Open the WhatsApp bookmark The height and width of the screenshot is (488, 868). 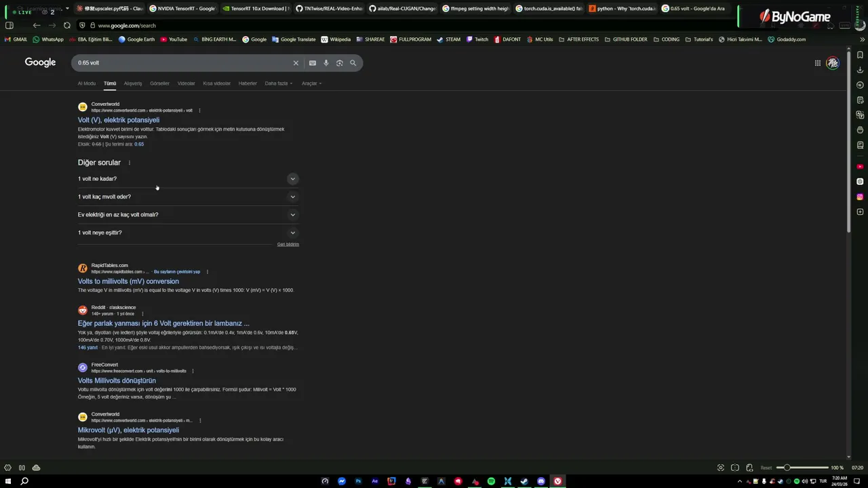[x=48, y=39]
